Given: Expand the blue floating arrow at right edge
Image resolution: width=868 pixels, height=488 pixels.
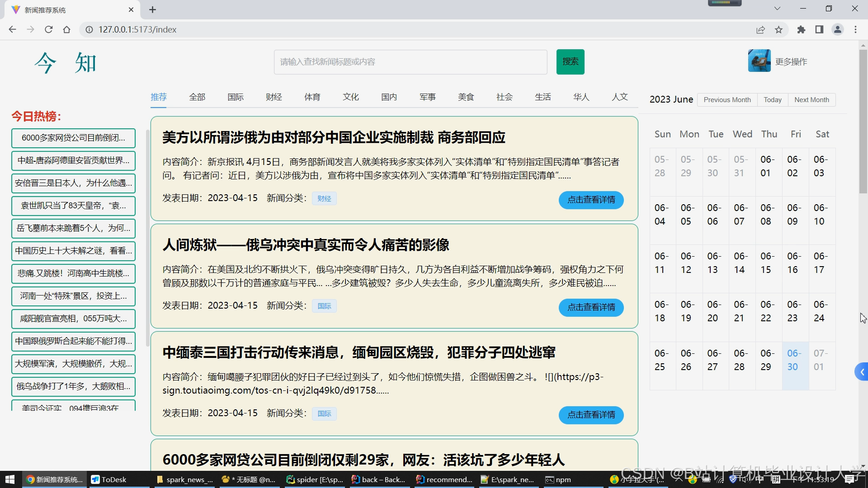Looking at the screenshot, I should tap(862, 372).
